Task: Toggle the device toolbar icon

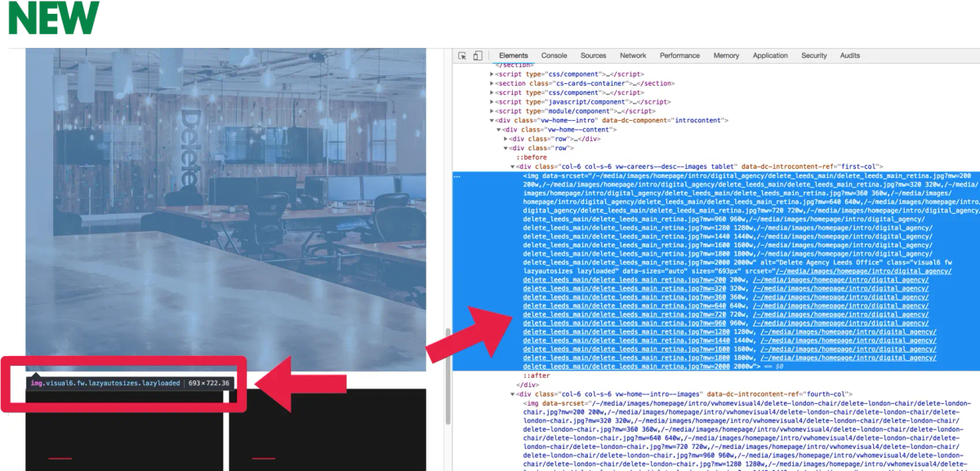Action: tap(478, 56)
